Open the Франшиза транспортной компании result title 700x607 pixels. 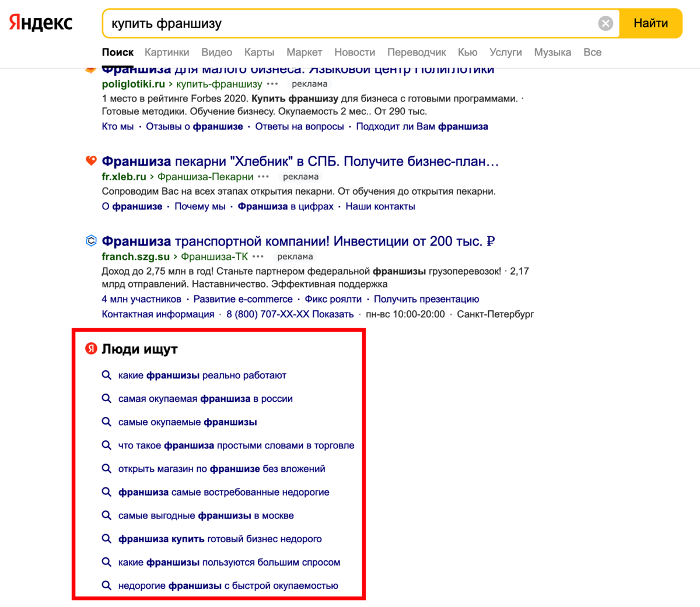click(x=298, y=241)
